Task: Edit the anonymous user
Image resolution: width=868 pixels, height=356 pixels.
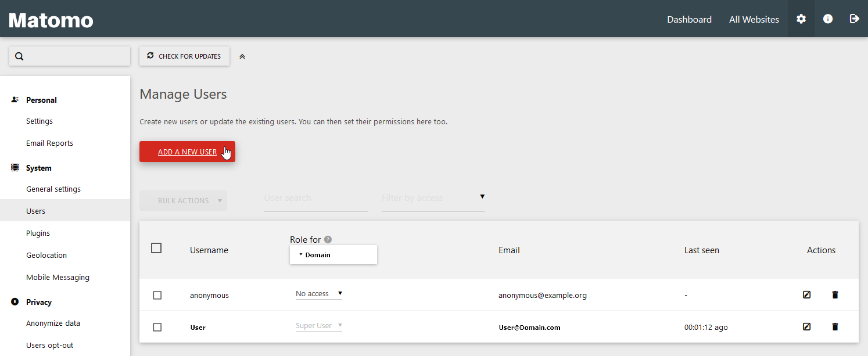Action: pyautogui.click(x=806, y=295)
